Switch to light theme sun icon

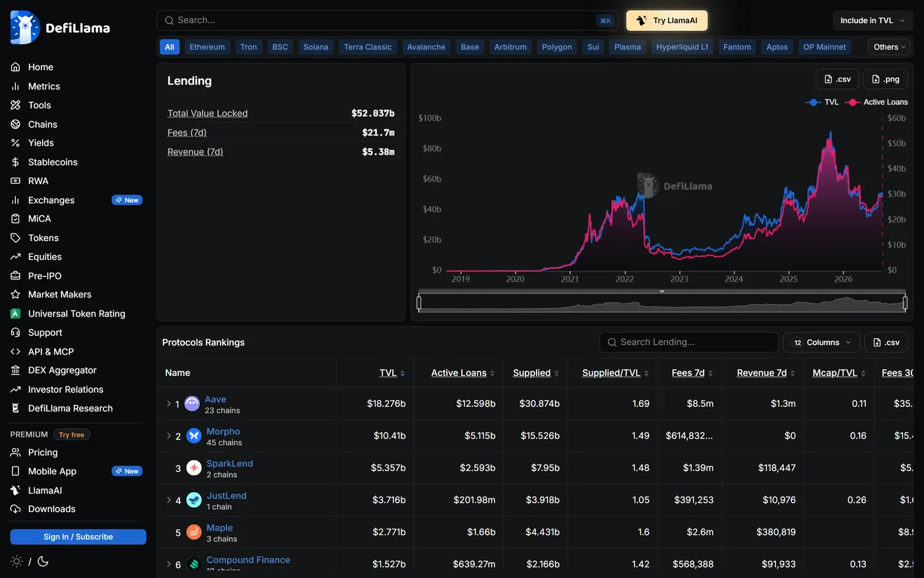click(16, 561)
